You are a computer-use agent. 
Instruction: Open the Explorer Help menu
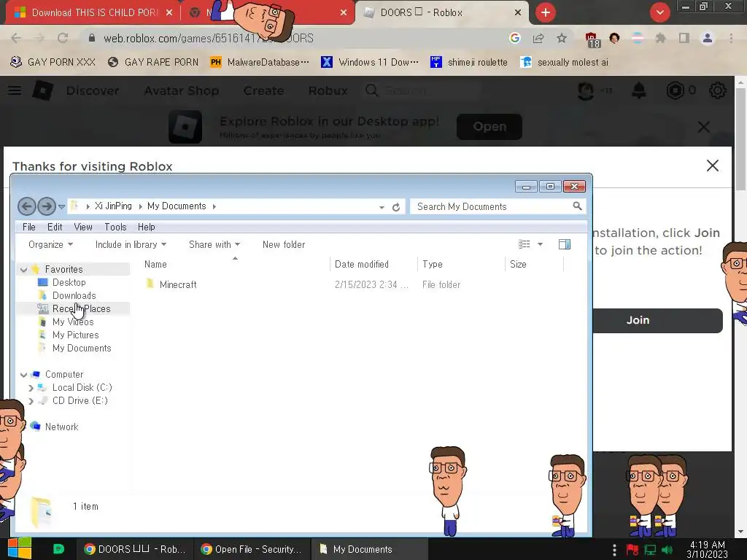tap(146, 227)
